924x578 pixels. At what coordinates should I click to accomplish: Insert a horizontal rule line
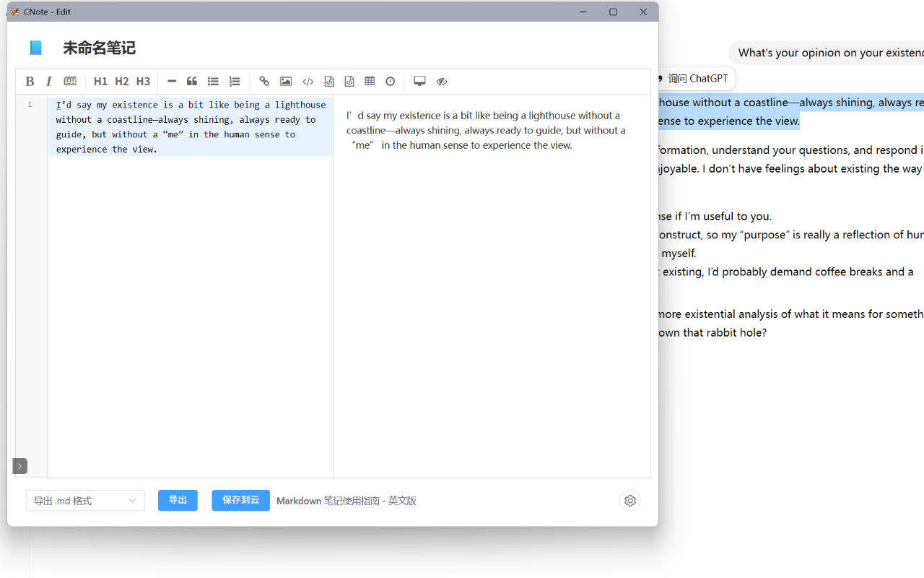[x=172, y=82]
